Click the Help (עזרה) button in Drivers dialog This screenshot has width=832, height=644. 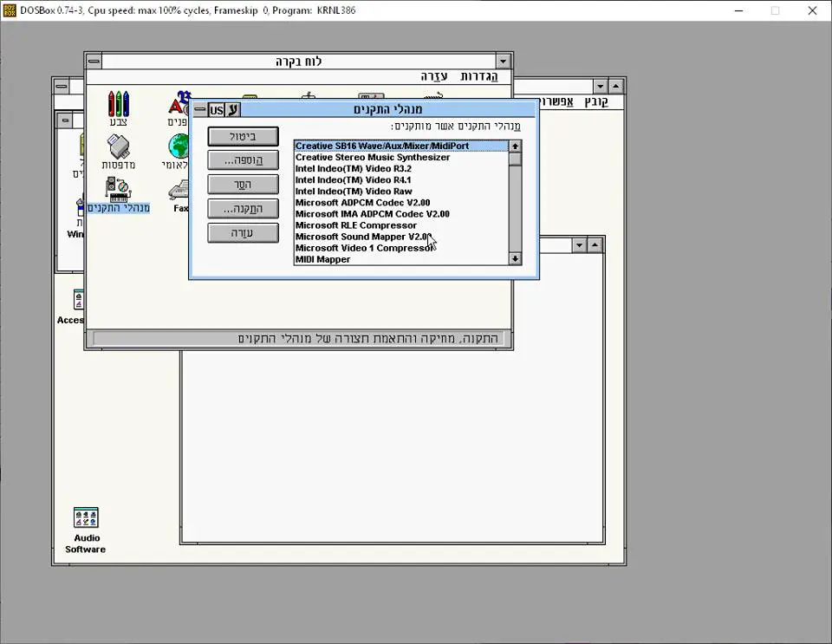(243, 233)
